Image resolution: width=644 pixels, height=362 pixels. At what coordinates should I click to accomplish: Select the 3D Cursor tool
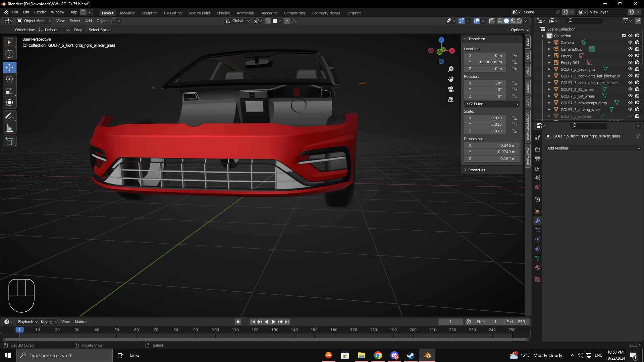coord(9,54)
